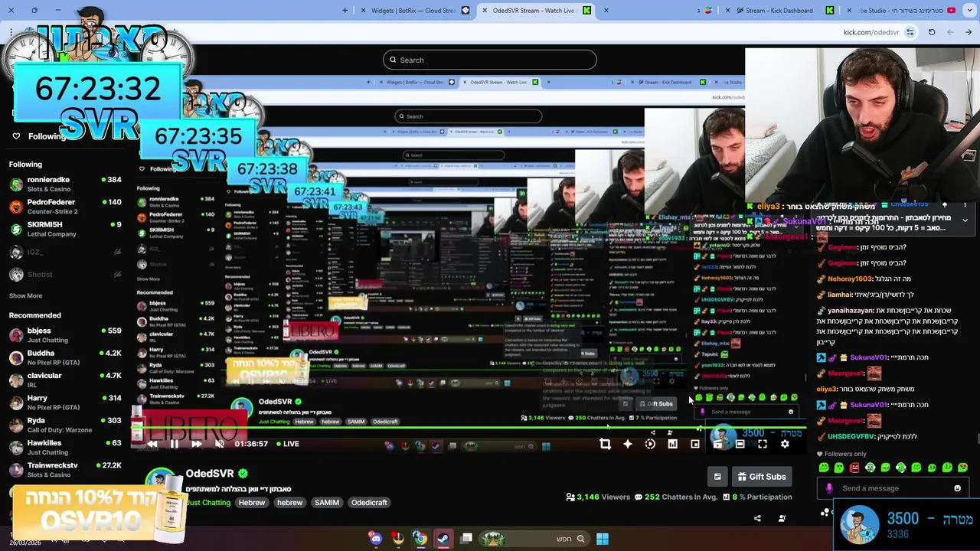Open recommended channel bbjess
Image resolution: width=980 pixels, height=551 pixels.
point(65,335)
